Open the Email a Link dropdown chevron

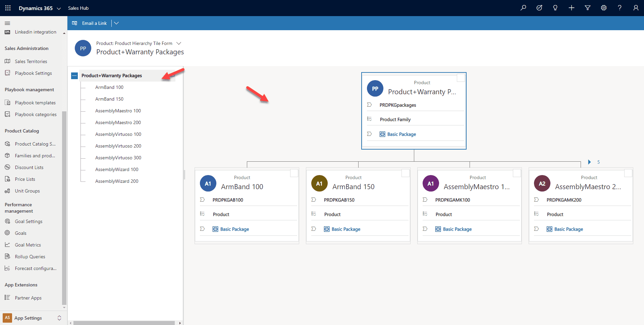[x=116, y=23]
